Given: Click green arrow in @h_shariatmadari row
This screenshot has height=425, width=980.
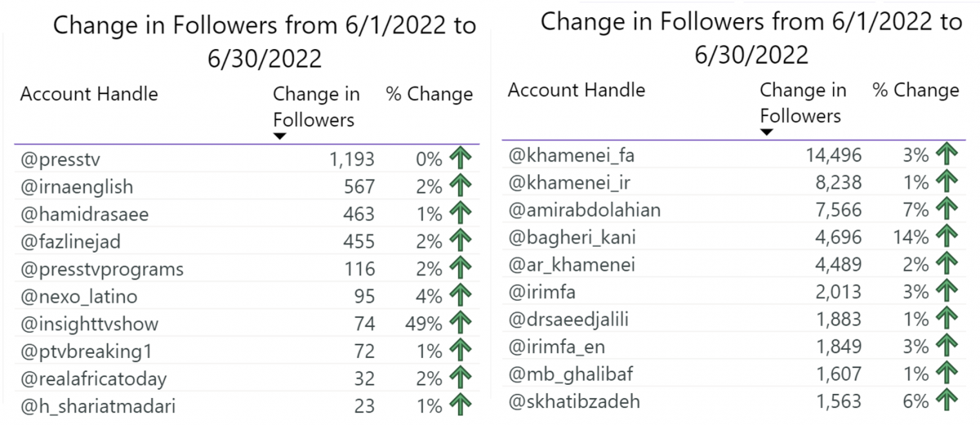Looking at the screenshot, I should (x=462, y=404).
